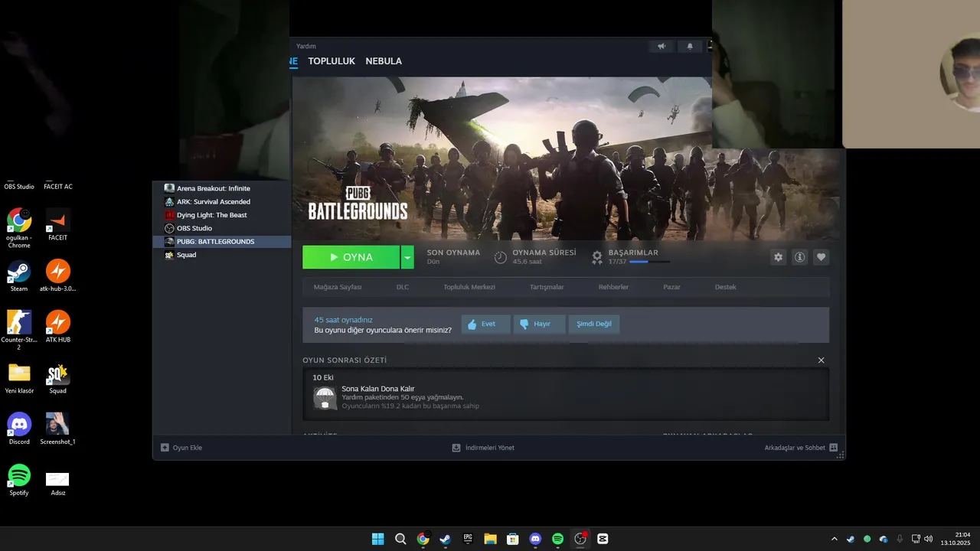
Task: Open Spotify from the taskbar
Action: pyautogui.click(x=558, y=539)
